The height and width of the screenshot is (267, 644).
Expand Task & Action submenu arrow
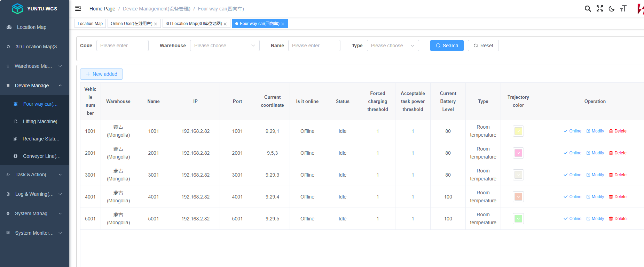[x=60, y=175]
